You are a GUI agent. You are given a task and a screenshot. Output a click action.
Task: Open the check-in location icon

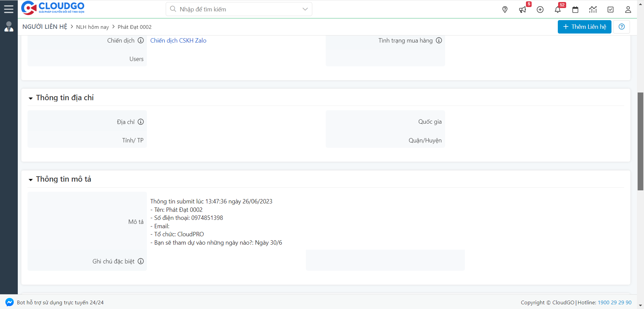click(x=505, y=9)
